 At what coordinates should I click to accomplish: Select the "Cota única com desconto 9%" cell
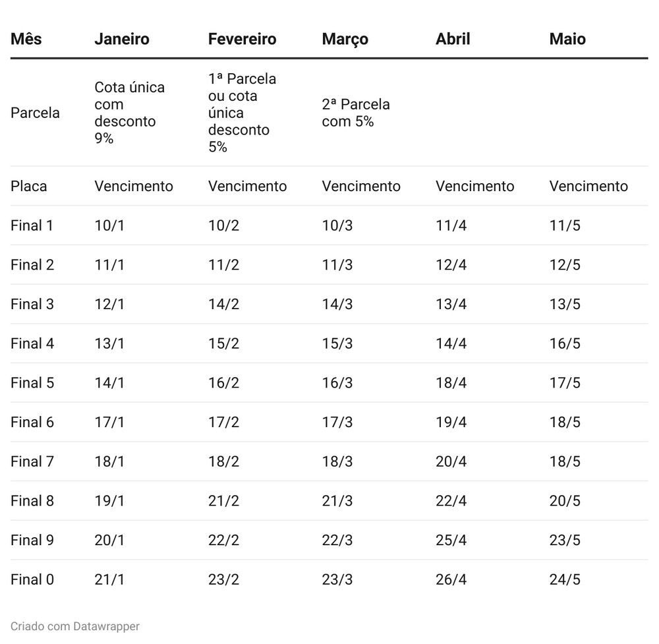129,113
